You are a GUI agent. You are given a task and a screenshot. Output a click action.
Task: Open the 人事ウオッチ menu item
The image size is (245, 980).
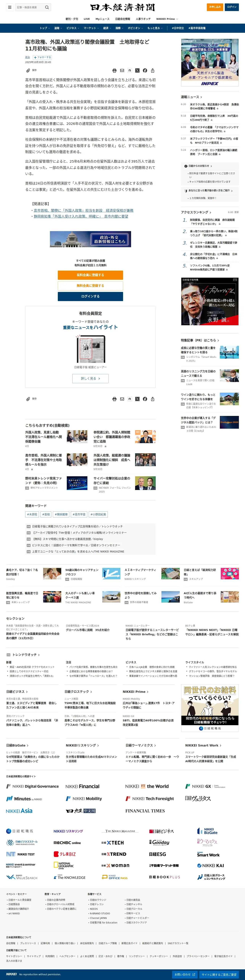click(143, 19)
